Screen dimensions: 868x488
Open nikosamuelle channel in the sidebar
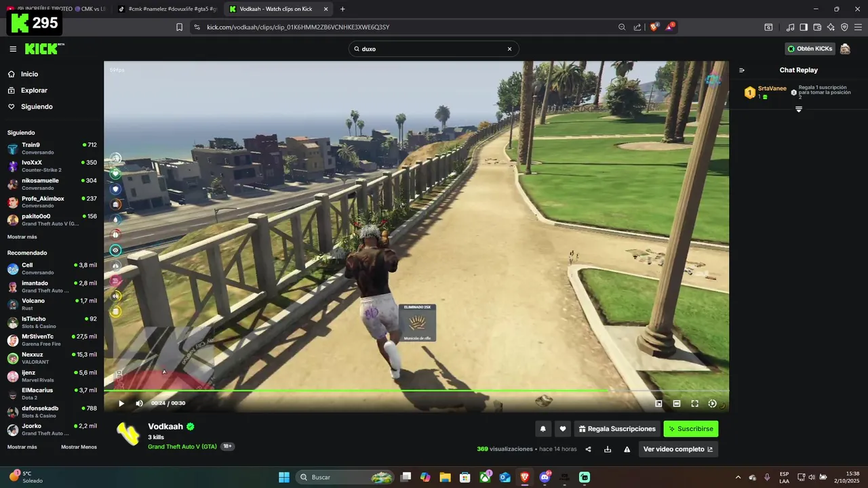pos(52,184)
